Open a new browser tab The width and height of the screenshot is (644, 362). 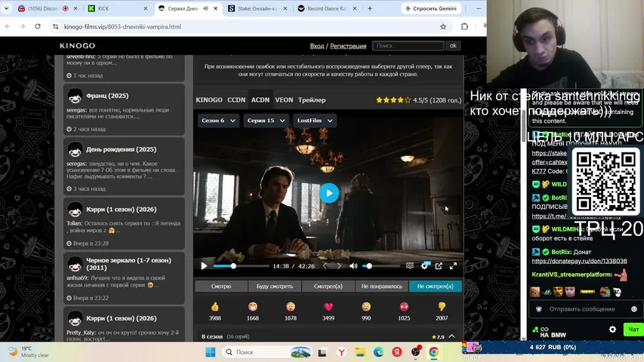point(370,8)
